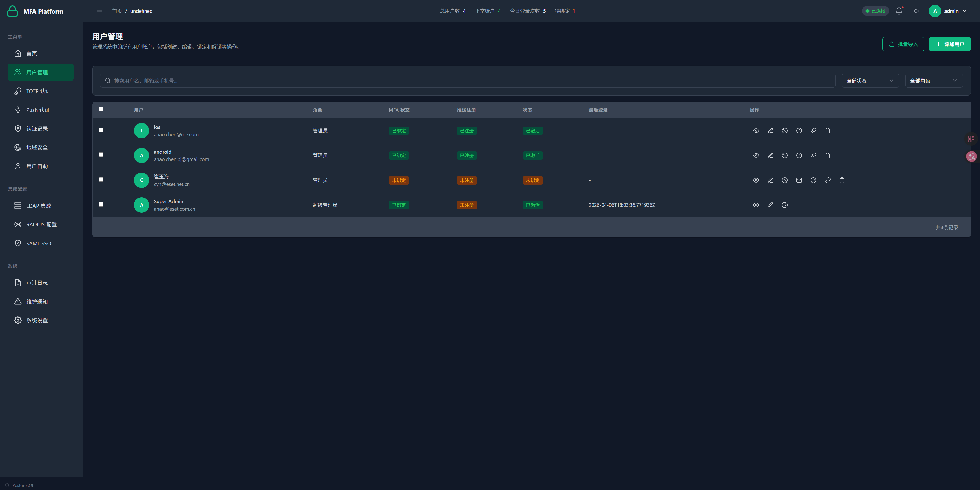This screenshot has width=980, height=490.
Task: Toggle the light/dark theme sun icon
Action: tap(916, 11)
